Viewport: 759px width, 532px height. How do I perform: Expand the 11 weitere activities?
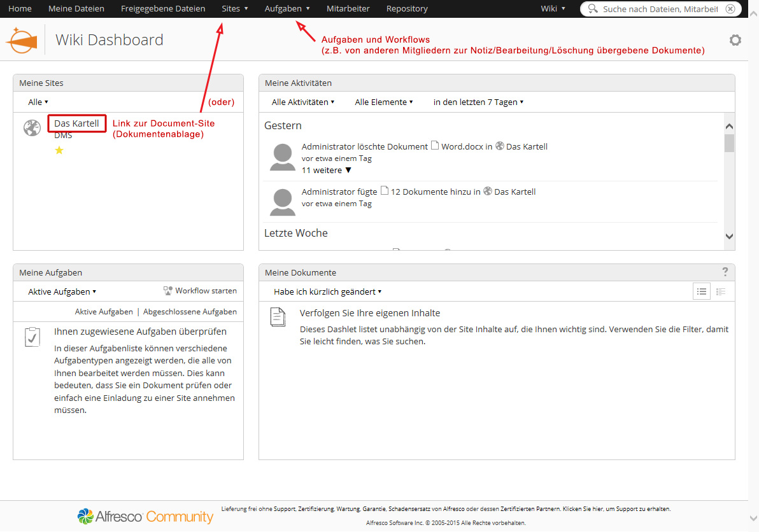pos(327,171)
